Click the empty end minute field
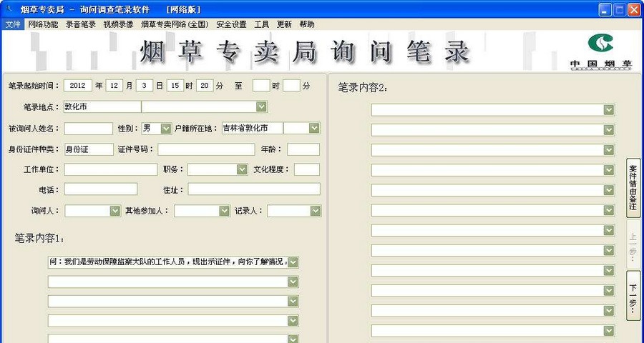Image resolution: width=644 pixels, height=343 pixels. (x=291, y=85)
